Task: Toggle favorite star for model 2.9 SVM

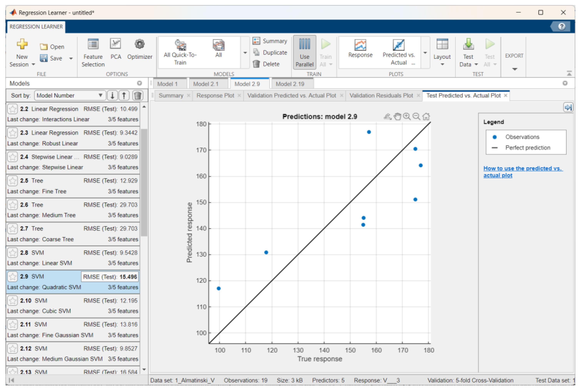Action: (x=12, y=277)
